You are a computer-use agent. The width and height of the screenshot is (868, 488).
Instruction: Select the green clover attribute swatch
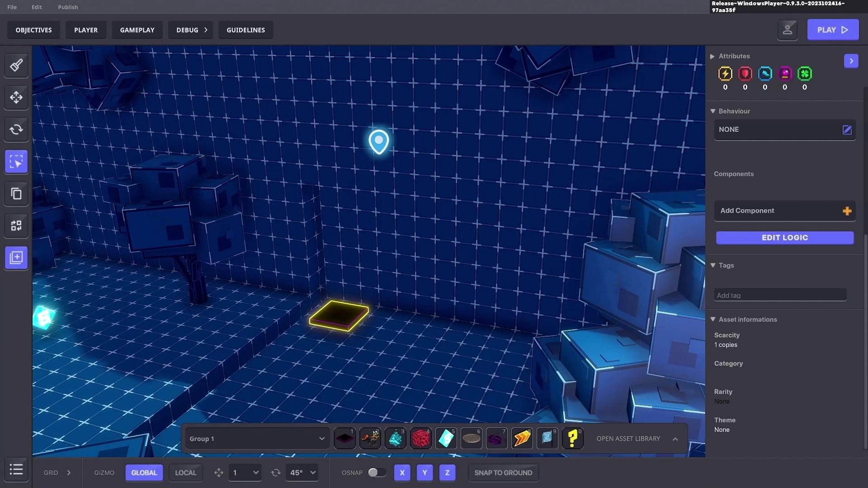point(804,74)
